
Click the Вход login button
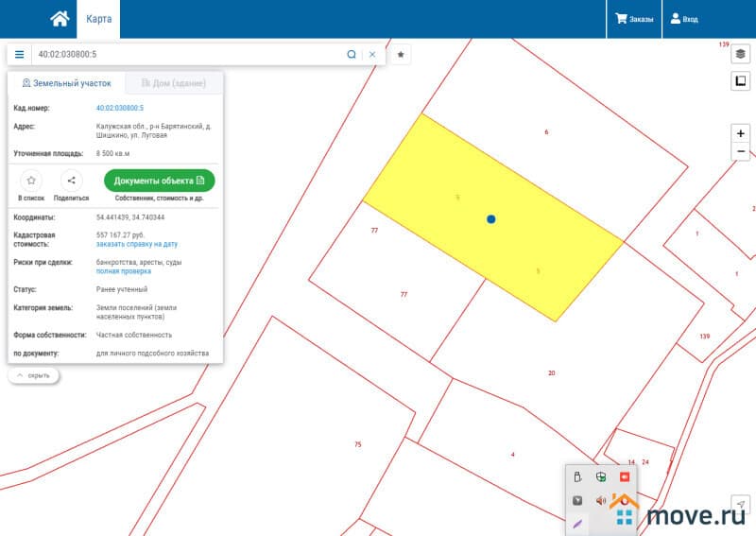(x=684, y=19)
